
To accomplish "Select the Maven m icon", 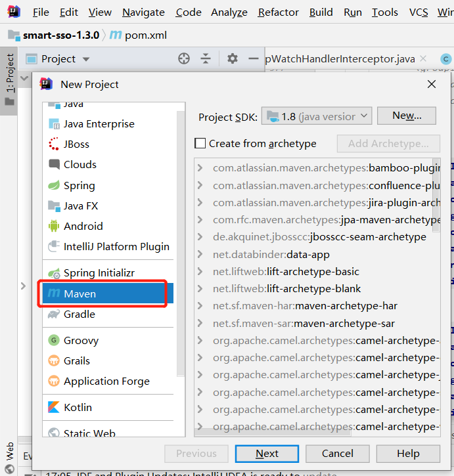I will [54, 293].
